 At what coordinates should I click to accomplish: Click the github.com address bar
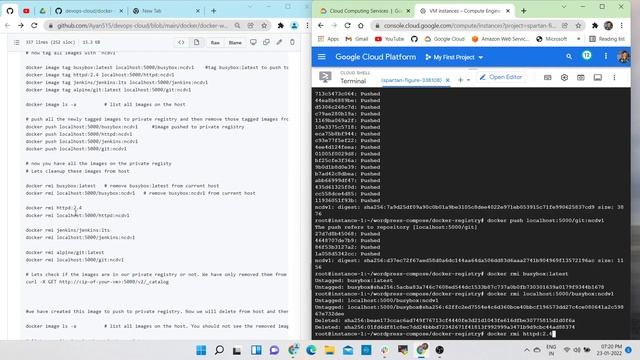pyautogui.click(x=142, y=25)
